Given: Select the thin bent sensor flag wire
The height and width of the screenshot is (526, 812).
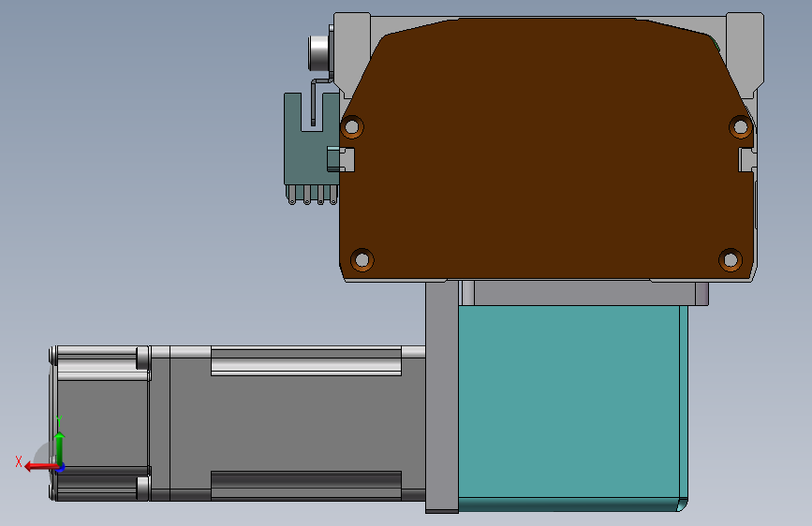Looking at the screenshot, I should [x=320, y=101].
